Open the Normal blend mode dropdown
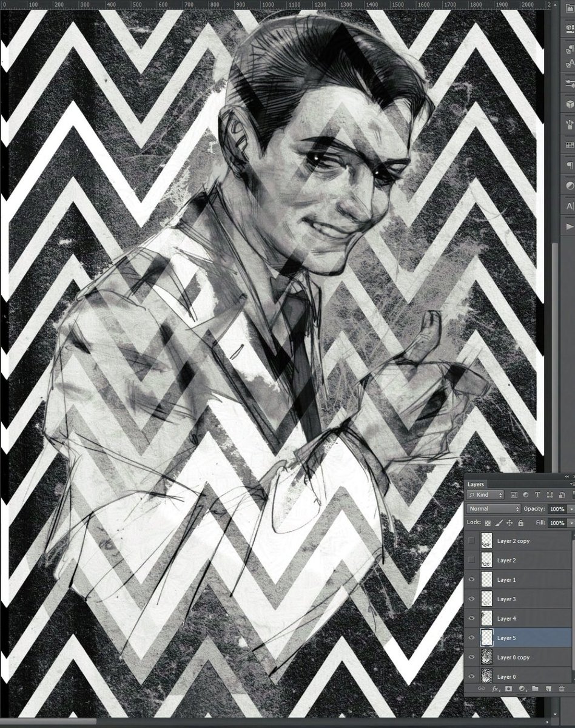The height and width of the screenshot is (728, 575). point(494,508)
